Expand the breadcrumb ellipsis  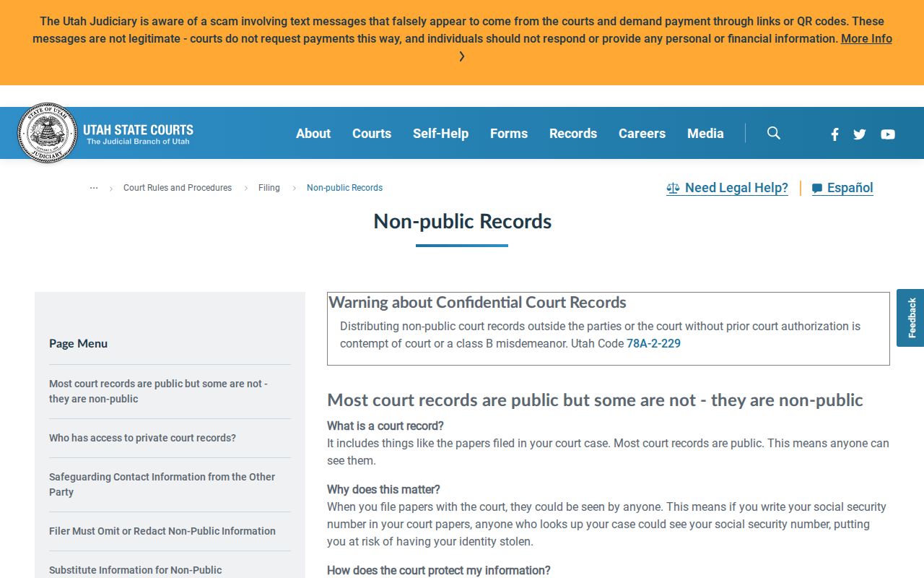coord(94,188)
